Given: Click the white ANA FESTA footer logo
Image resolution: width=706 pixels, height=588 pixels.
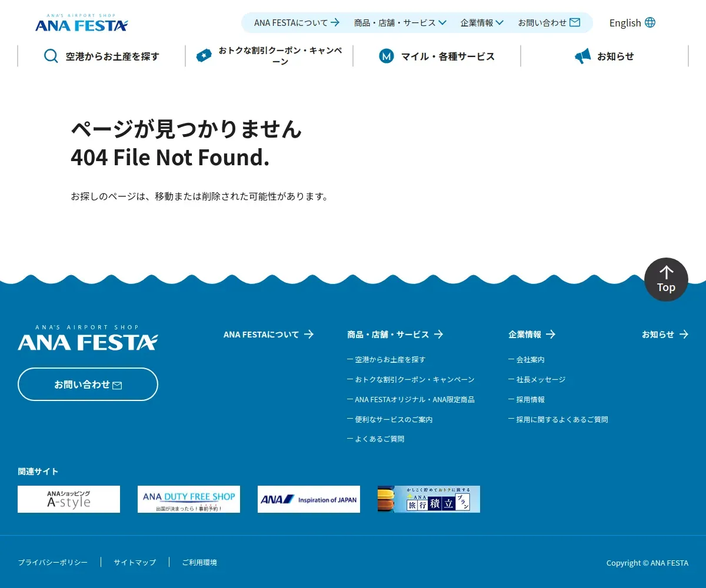Looking at the screenshot, I should 88,338.
